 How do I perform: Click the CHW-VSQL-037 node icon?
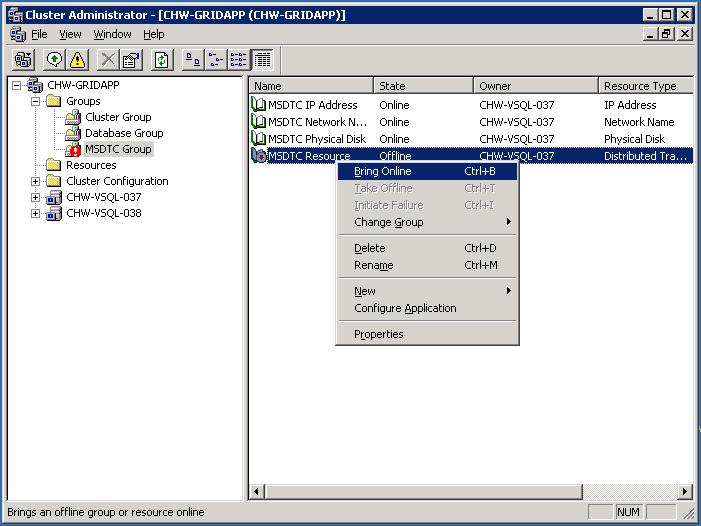[x=54, y=197]
